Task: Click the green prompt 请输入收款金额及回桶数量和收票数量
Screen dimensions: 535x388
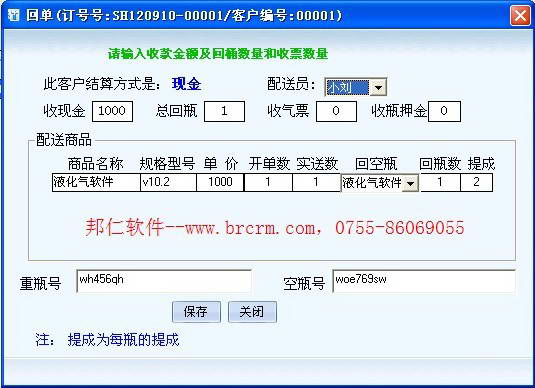Action: click(218, 54)
